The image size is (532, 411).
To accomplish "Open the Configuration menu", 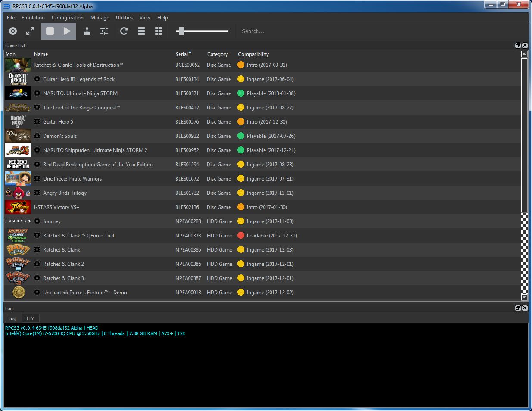I will (68, 18).
